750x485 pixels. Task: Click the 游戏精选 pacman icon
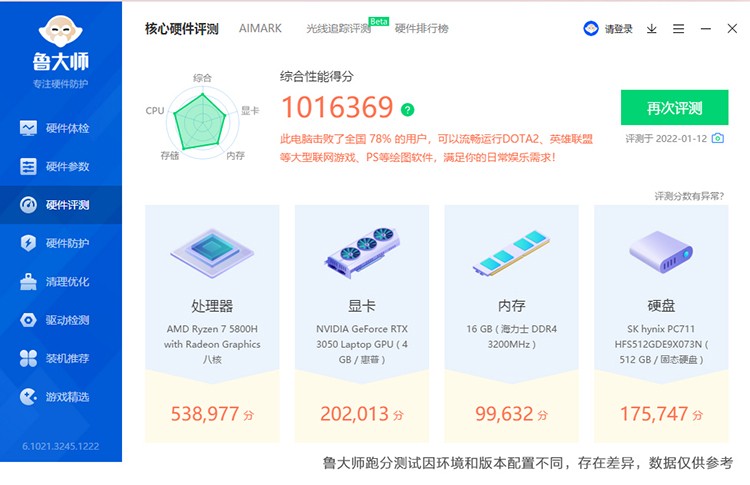click(x=28, y=397)
